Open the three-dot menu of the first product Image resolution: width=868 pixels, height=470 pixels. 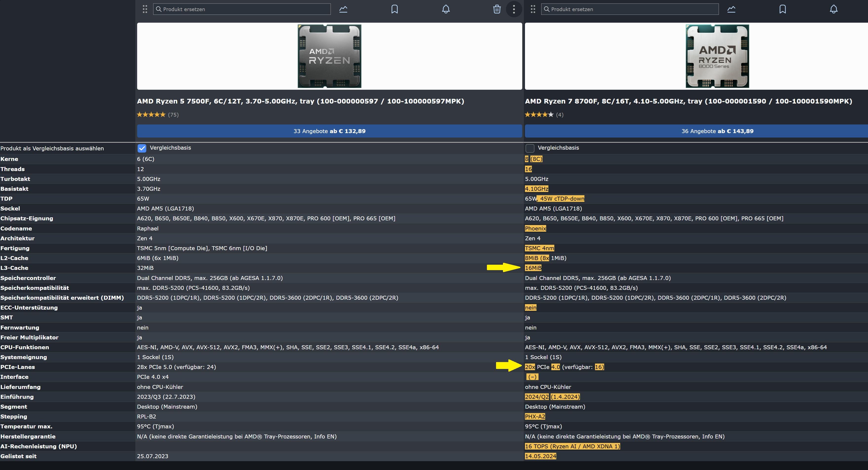pos(514,9)
